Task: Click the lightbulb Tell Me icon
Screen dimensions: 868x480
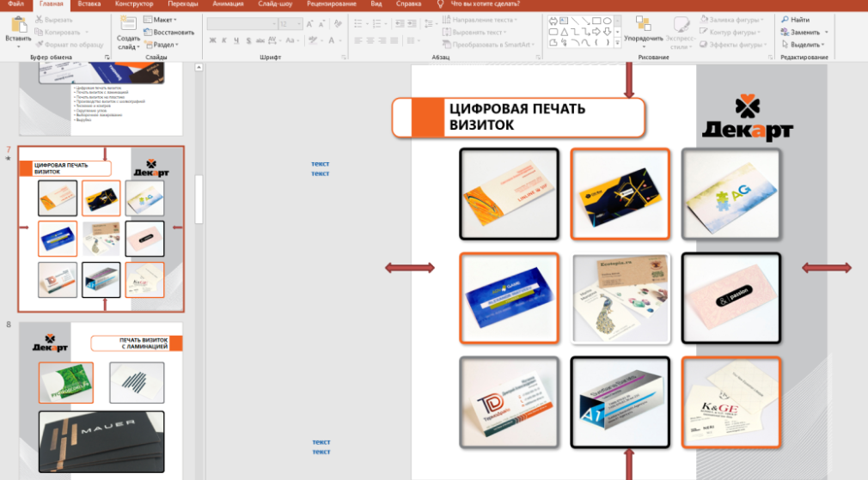Action: 441,4
